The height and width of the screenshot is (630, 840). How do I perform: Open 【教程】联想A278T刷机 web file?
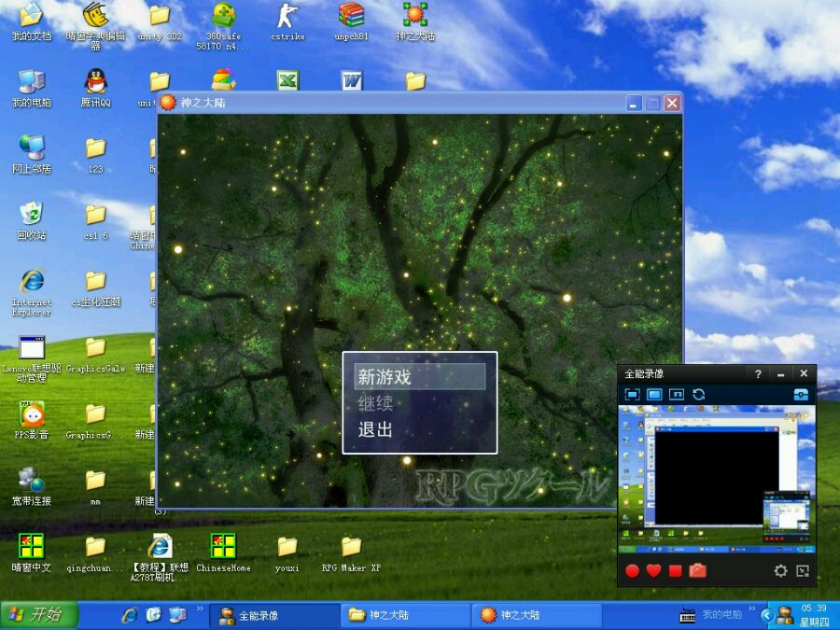click(160, 557)
